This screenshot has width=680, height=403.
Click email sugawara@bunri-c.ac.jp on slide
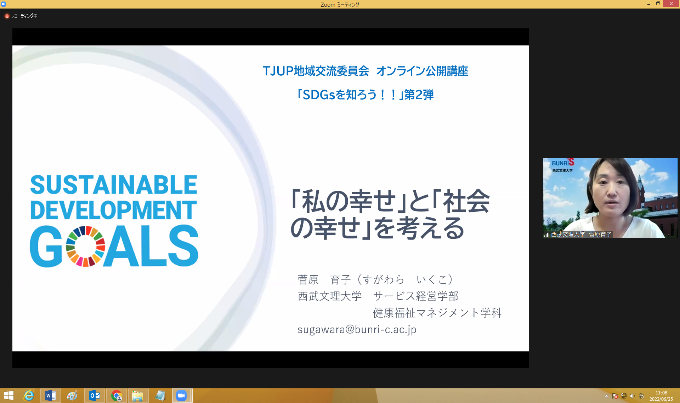(356, 330)
